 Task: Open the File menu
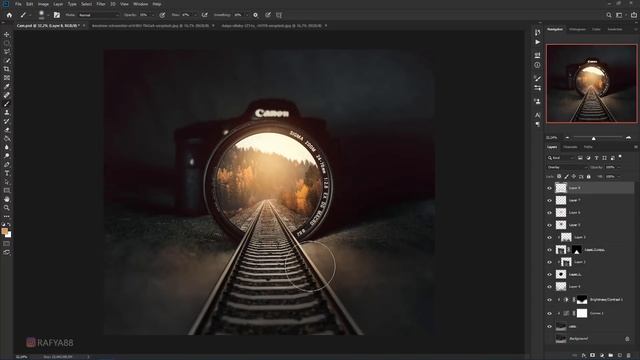pos(18,4)
